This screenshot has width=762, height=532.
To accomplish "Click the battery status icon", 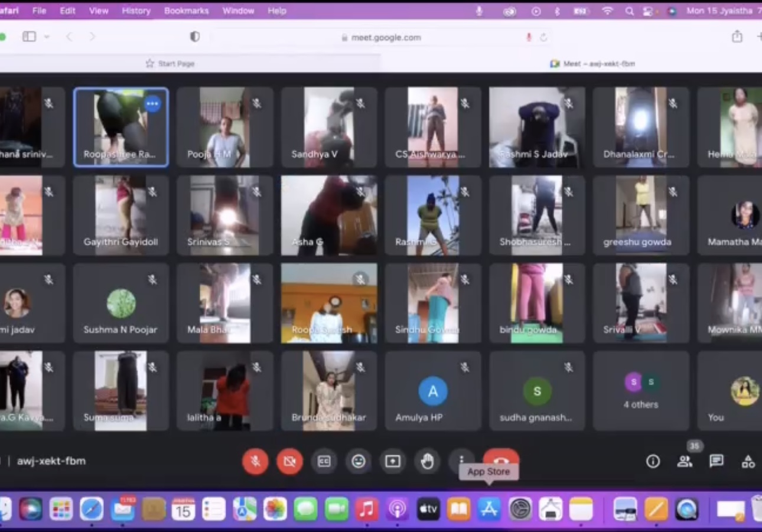I will [581, 11].
